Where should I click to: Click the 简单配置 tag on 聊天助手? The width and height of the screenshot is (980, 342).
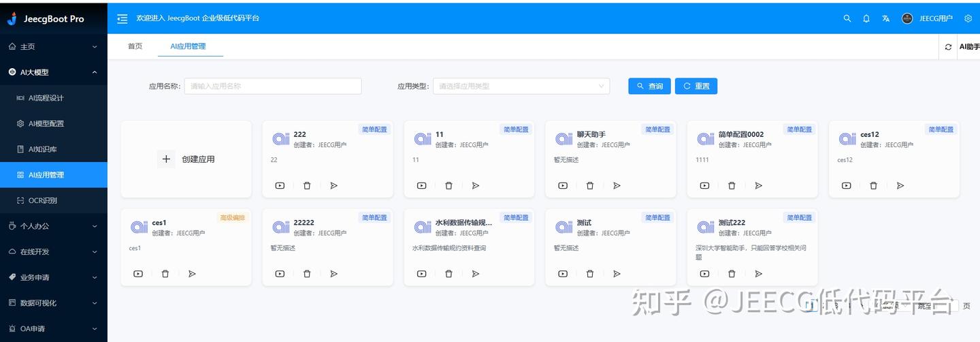pos(657,129)
